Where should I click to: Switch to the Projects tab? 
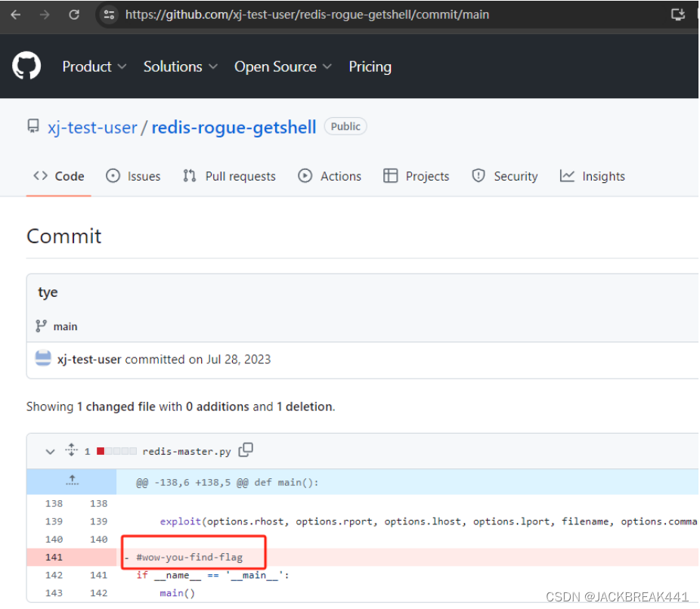coord(416,176)
